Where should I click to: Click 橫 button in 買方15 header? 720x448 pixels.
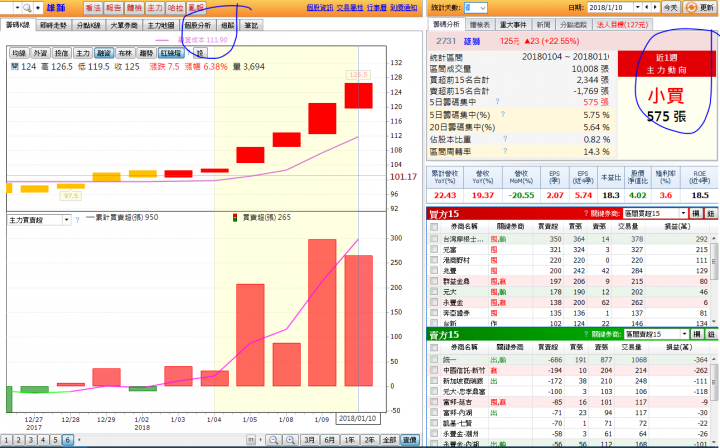696,213
